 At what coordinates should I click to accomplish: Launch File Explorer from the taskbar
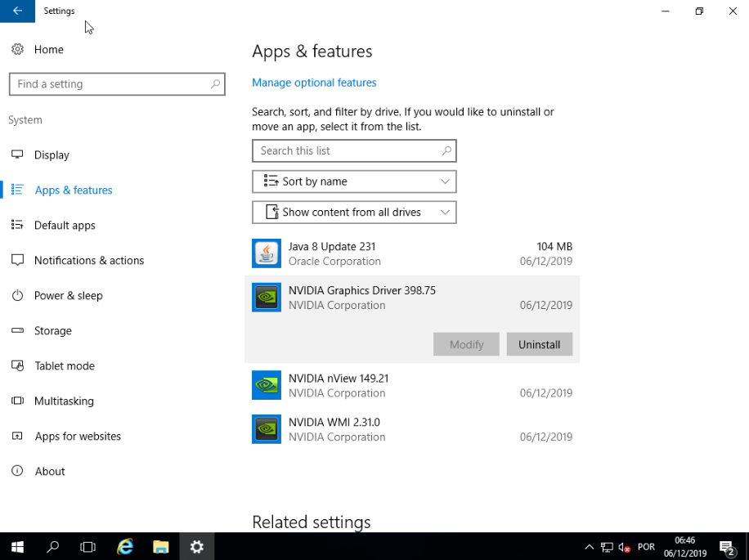tap(161, 547)
